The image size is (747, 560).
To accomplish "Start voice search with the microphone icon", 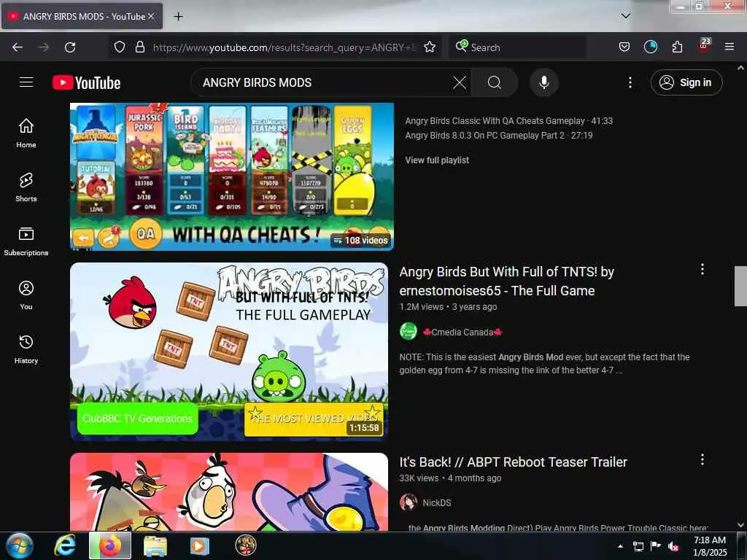I will tap(543, 82).
